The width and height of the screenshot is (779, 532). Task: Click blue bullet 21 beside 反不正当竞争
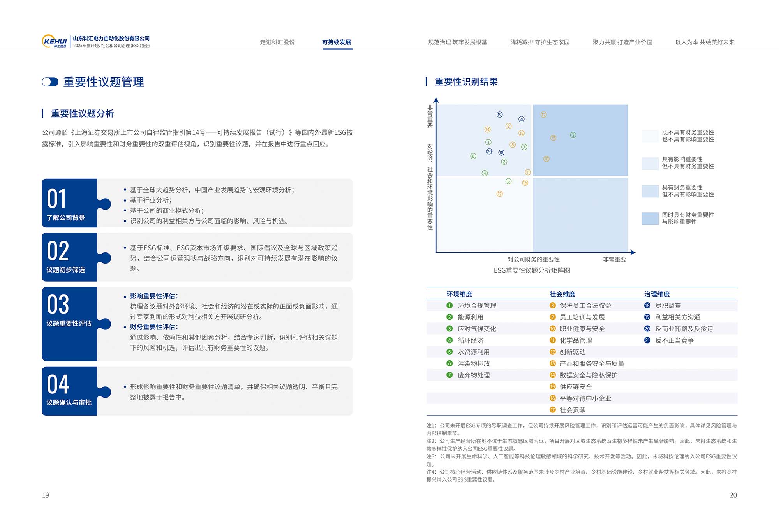[647, 340]
